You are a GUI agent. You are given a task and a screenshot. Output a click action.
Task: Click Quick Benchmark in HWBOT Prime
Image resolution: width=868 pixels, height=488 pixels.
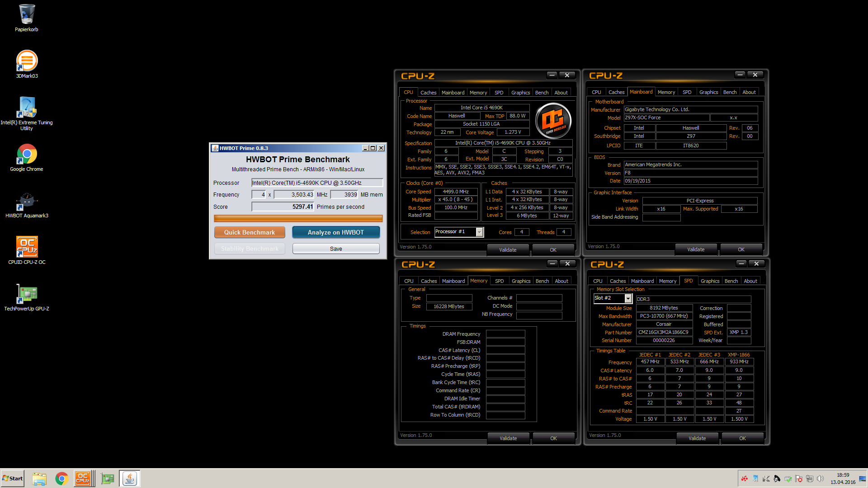(x=250, y=232)
